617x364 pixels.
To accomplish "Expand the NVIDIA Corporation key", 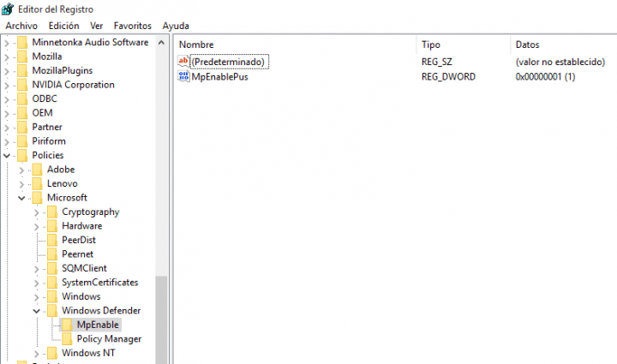I will point(7,85).
